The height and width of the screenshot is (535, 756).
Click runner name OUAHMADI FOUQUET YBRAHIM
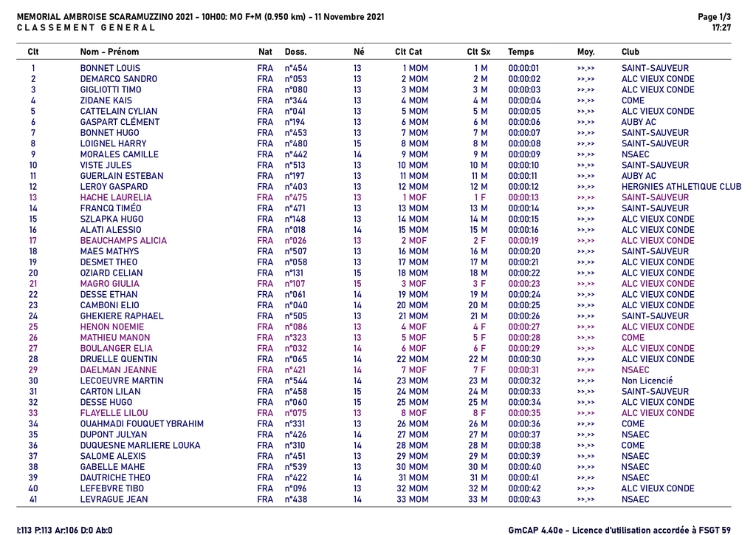click(x=142, y=424)
